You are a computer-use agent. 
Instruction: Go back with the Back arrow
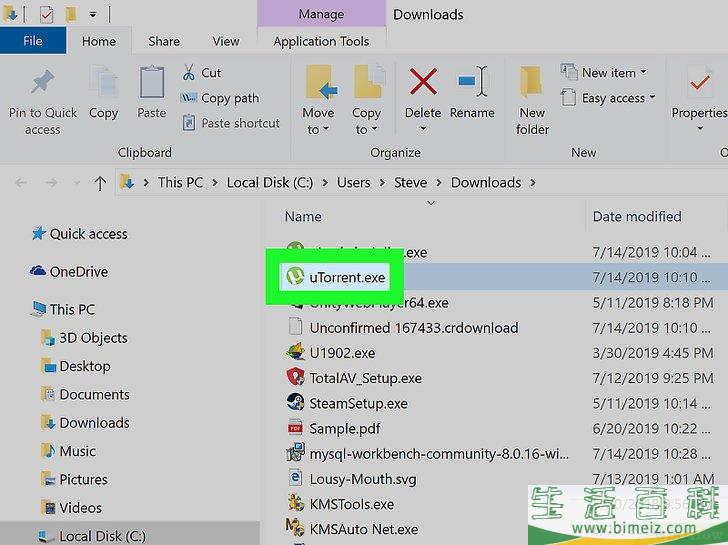click(x=20, y=183)
